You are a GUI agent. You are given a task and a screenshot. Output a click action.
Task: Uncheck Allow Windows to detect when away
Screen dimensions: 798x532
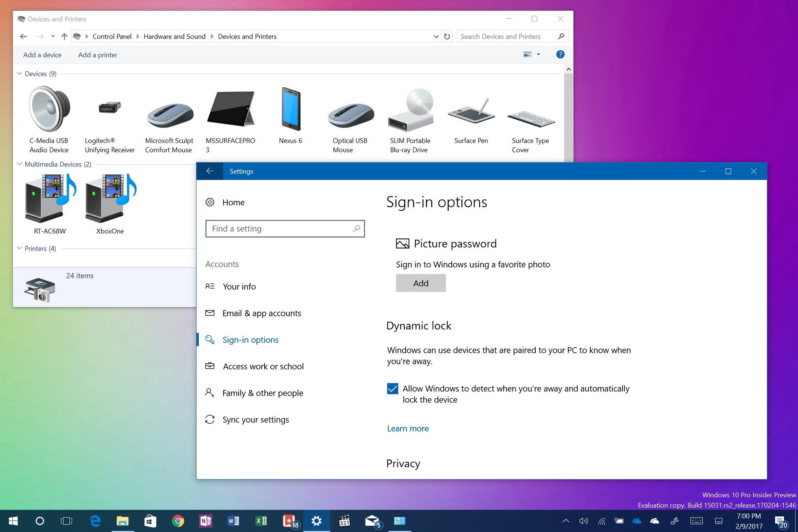point(392,389)
